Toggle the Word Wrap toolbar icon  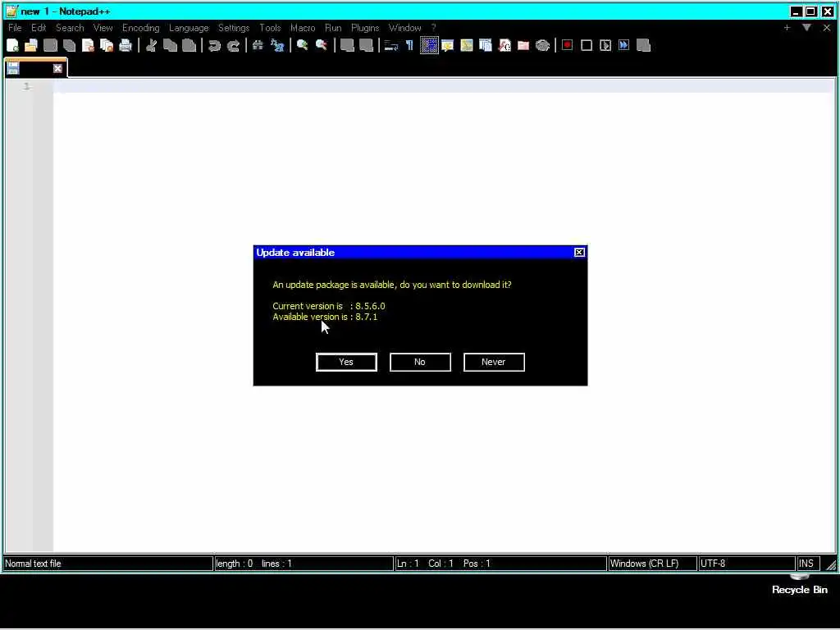(x=391, y=46)
